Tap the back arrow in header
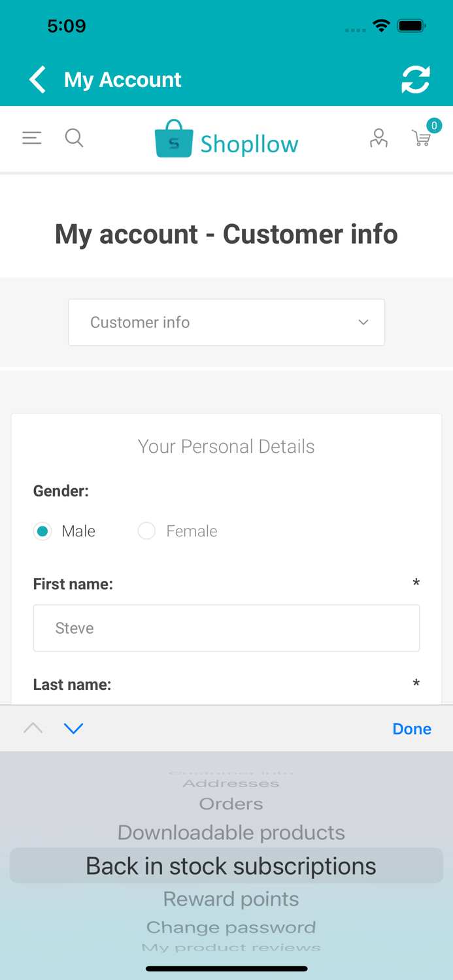The image size is (453, 980). click(x=38, y=80)
